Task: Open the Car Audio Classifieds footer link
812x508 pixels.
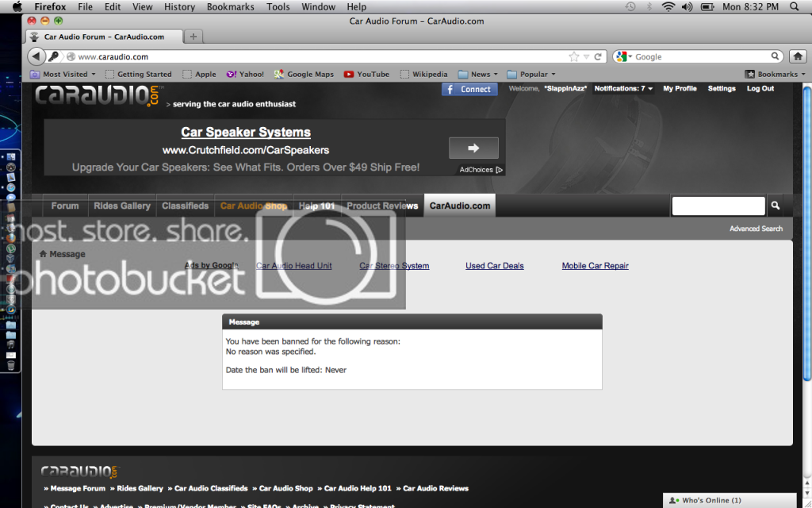Action: click(x=211, y=488)
